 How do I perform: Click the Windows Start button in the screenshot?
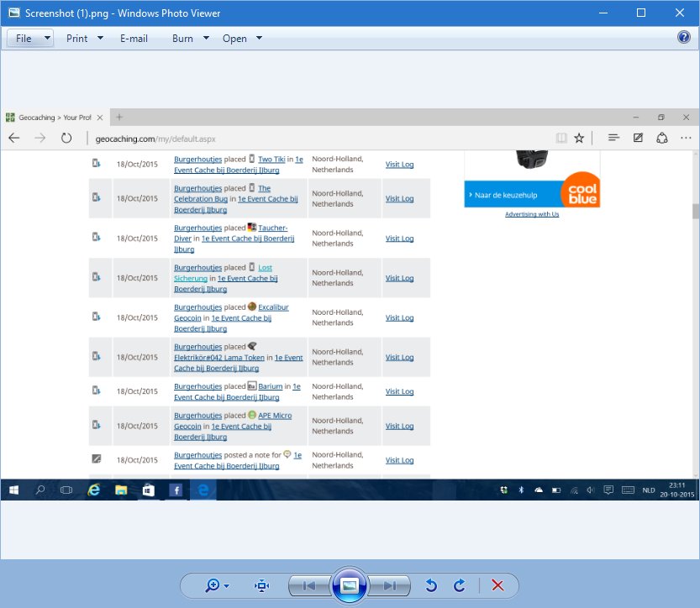(x=13, y=490)
